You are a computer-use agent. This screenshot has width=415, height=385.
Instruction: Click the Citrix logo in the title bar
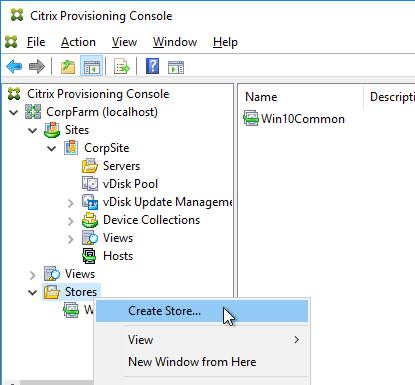pos(17,15)
